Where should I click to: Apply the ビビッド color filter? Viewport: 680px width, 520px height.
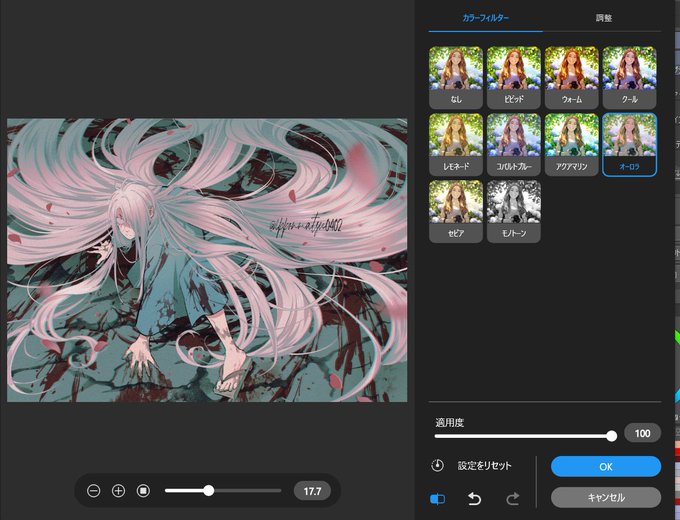pos(513,77)
